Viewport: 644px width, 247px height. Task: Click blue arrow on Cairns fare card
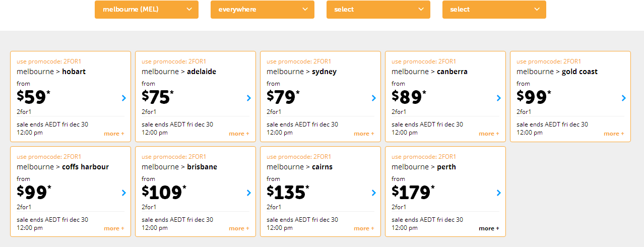[x=374, y=193]
